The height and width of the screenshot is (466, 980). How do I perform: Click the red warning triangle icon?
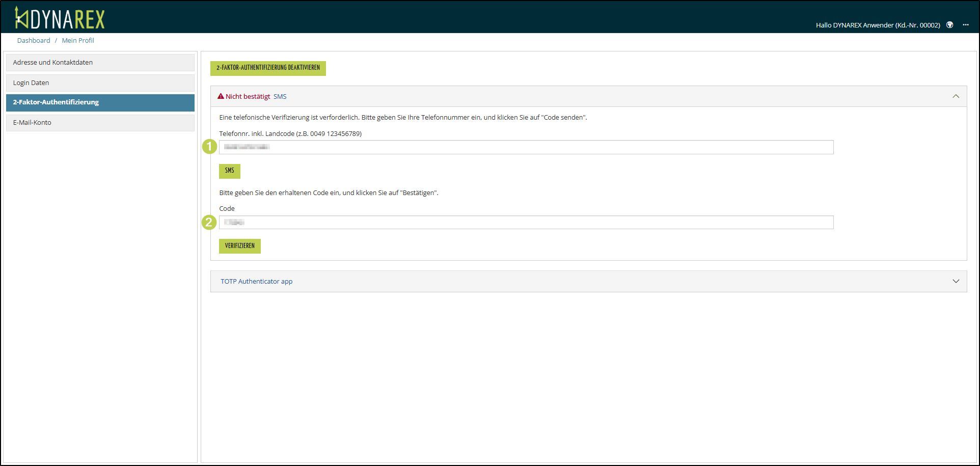(221, 96)
